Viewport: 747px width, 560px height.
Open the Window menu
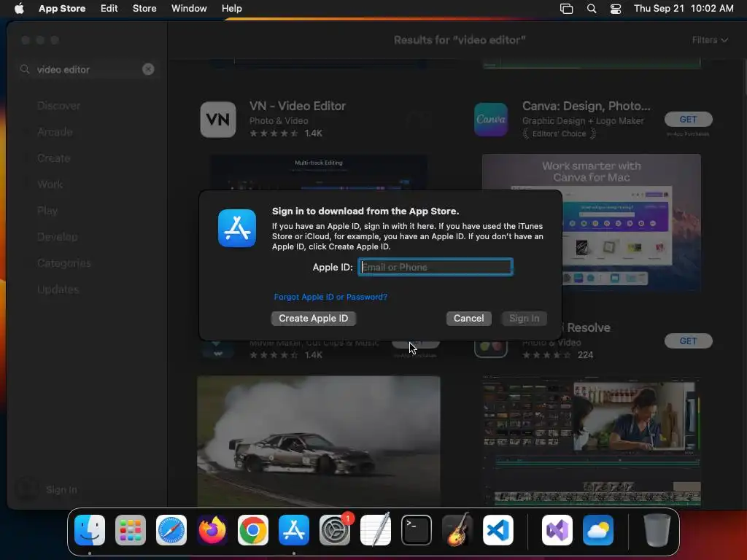click(x=189, y=8)
